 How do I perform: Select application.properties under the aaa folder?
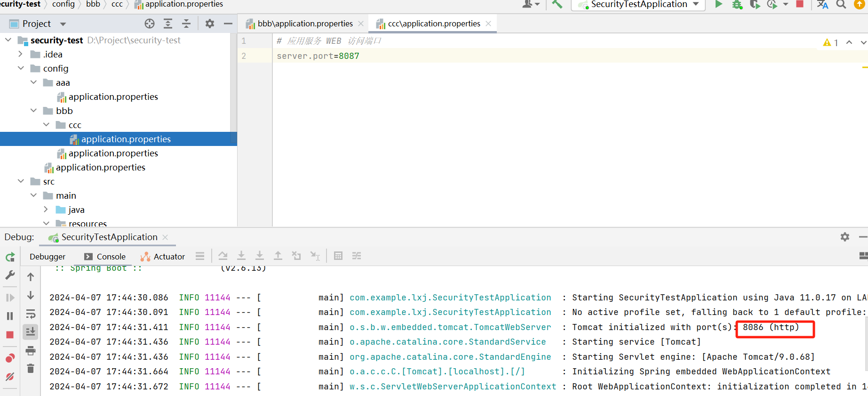point(113,97)
